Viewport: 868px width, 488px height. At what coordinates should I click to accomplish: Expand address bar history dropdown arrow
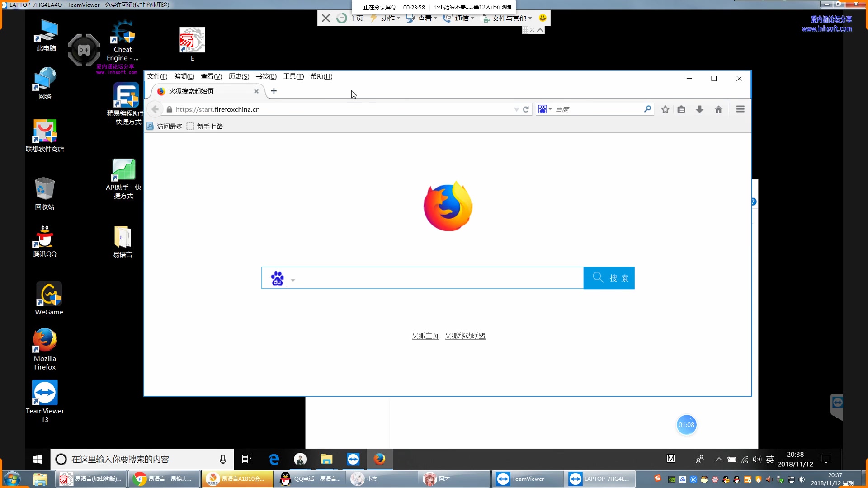point(516,109)
